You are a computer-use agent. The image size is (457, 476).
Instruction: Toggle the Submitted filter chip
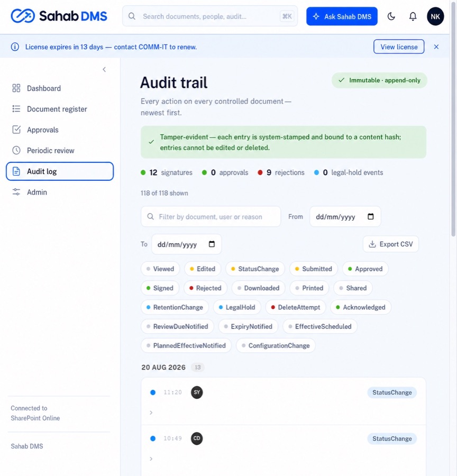pyautogui.click(x=313, y=269)
